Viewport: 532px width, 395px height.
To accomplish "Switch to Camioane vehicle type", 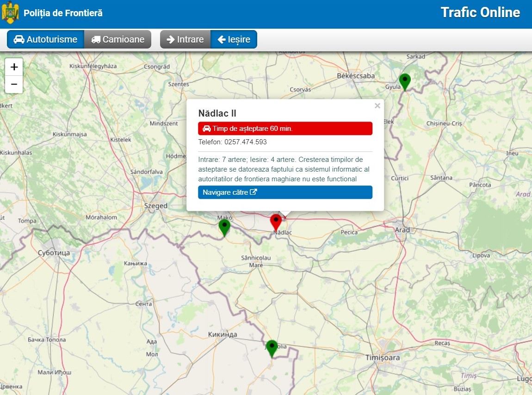I will point(118,39).
